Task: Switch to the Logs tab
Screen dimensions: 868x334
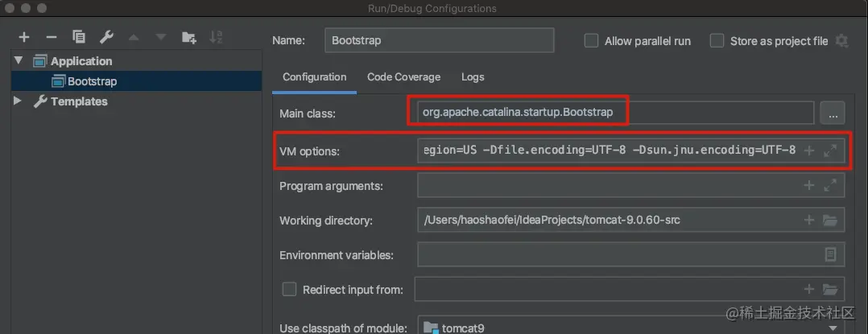Action: click(x=473, y=77)
